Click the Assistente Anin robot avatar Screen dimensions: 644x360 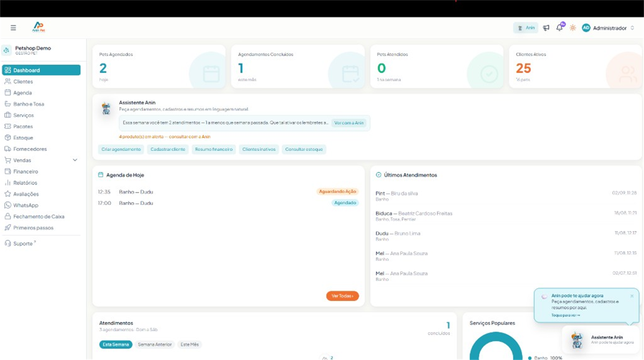tap(106, 109)
